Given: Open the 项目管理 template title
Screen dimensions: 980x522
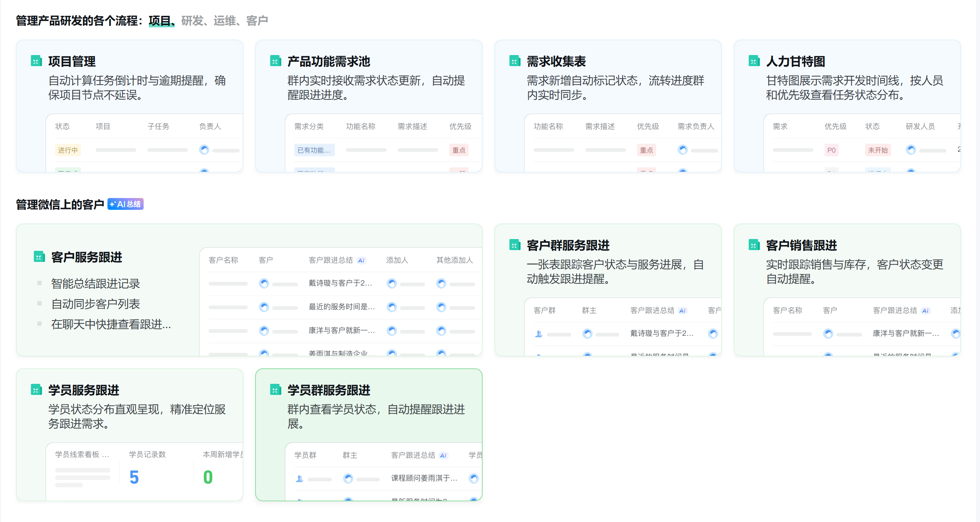Looking at the screenshot, I should pyautogui.click(x=72, y=61).
